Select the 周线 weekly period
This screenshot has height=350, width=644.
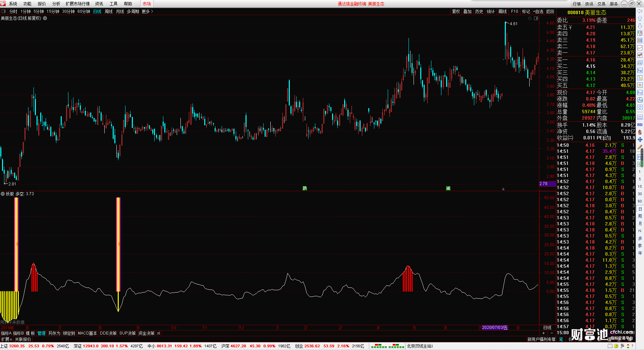click(109, 11)
